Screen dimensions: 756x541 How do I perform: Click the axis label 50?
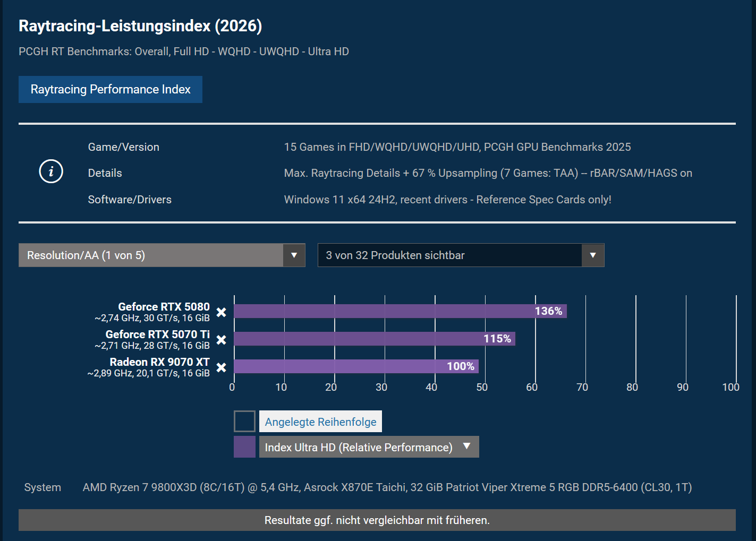click(x=482, y=387)
